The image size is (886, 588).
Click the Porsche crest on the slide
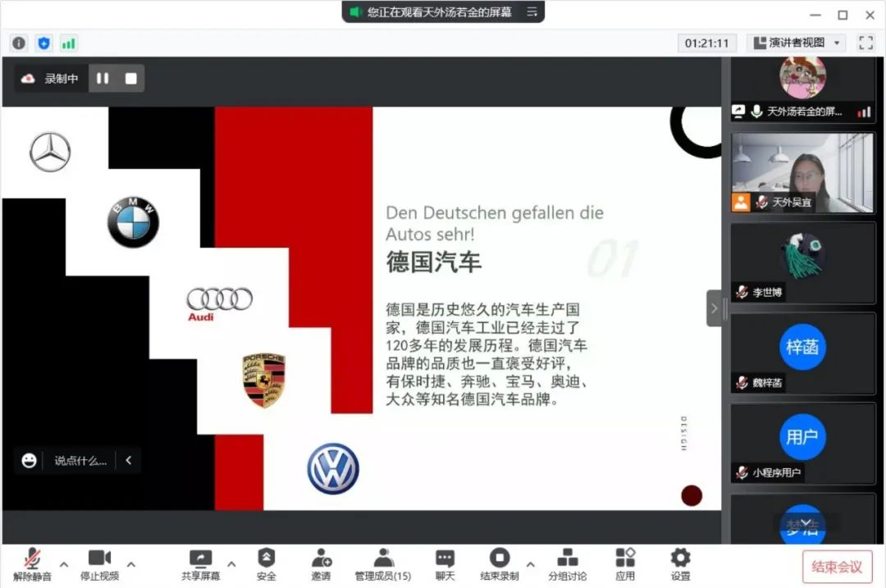coord(264,381)
